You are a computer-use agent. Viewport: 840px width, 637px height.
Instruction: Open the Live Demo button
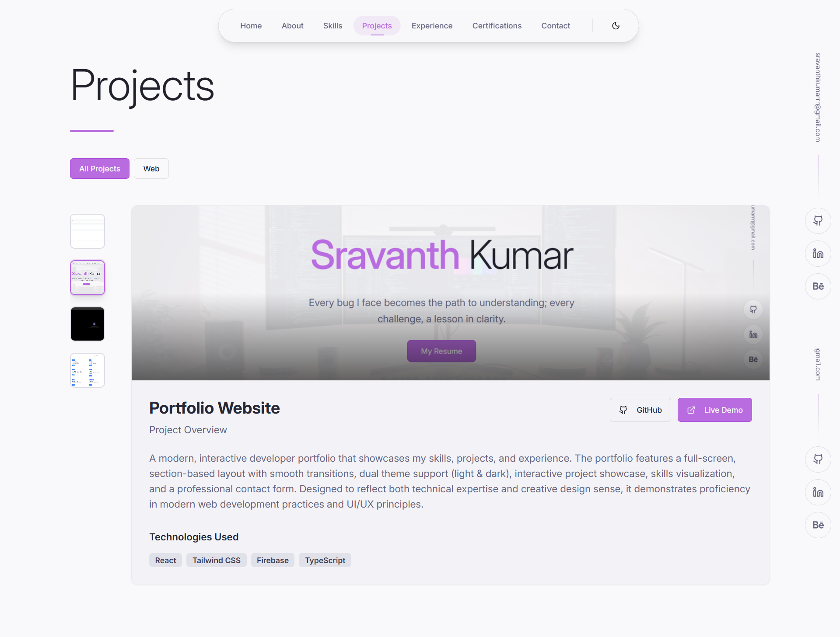coord(714,410)
